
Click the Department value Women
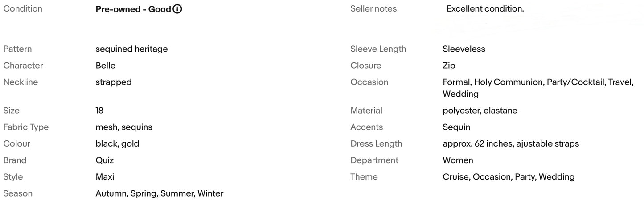pyautogui.click(x=458, y=160)
